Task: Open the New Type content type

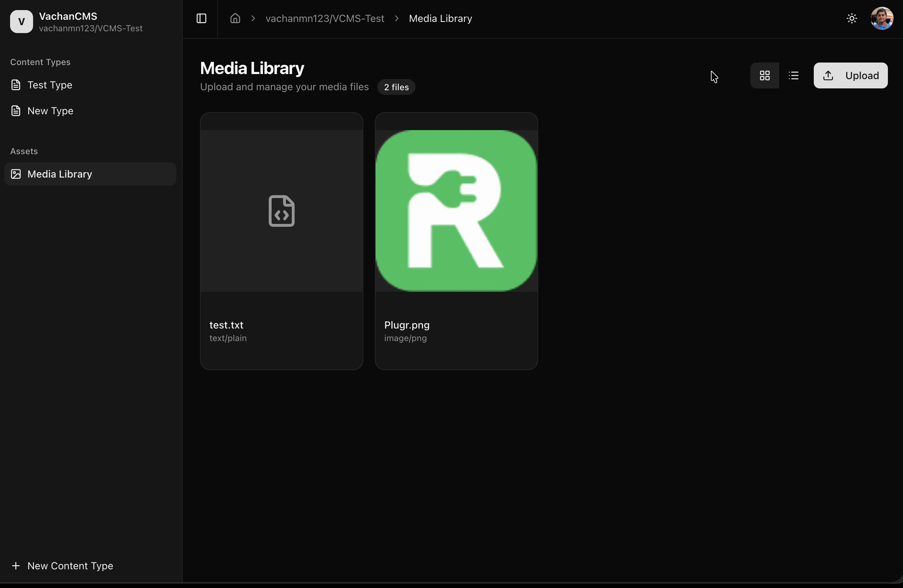Action: 50,111
